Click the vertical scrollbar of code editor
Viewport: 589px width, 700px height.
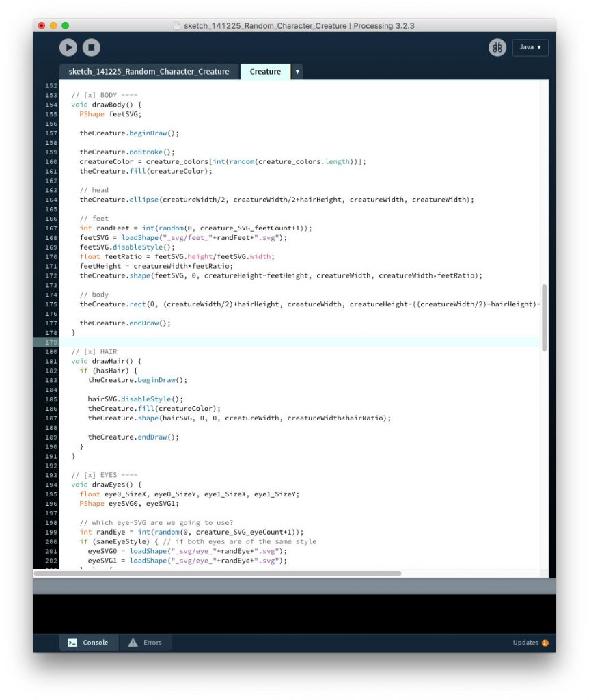[x=544, y=318]
